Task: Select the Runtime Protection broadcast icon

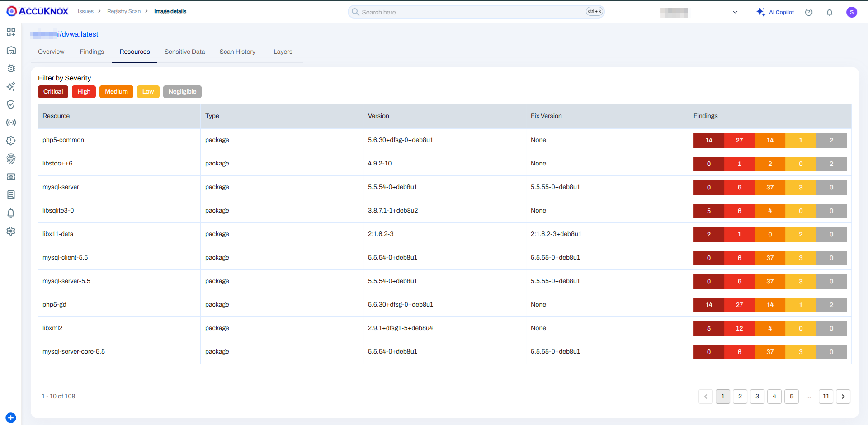Action: [11, 123]
